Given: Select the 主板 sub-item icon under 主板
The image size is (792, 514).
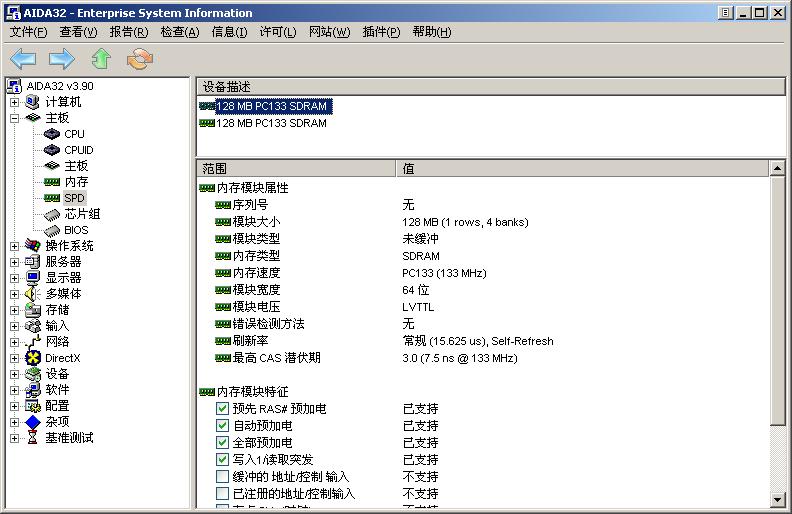Looking at the screenshot, I should [52, 166].
